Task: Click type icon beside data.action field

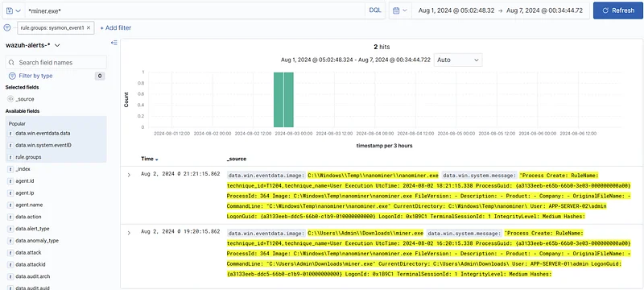Action: click(10, 217)
